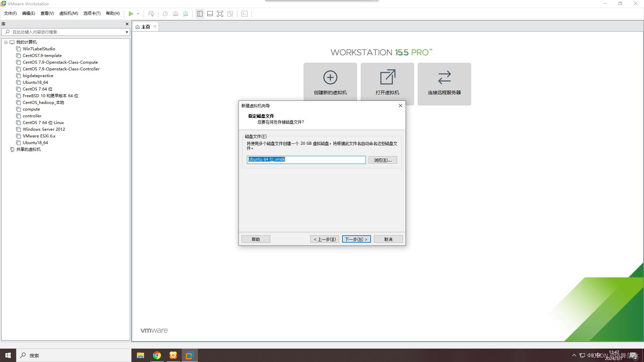Screen dimensions: 644x362
Task: Click Chrome browser icon in taskbar
Action: pos(157,355)
